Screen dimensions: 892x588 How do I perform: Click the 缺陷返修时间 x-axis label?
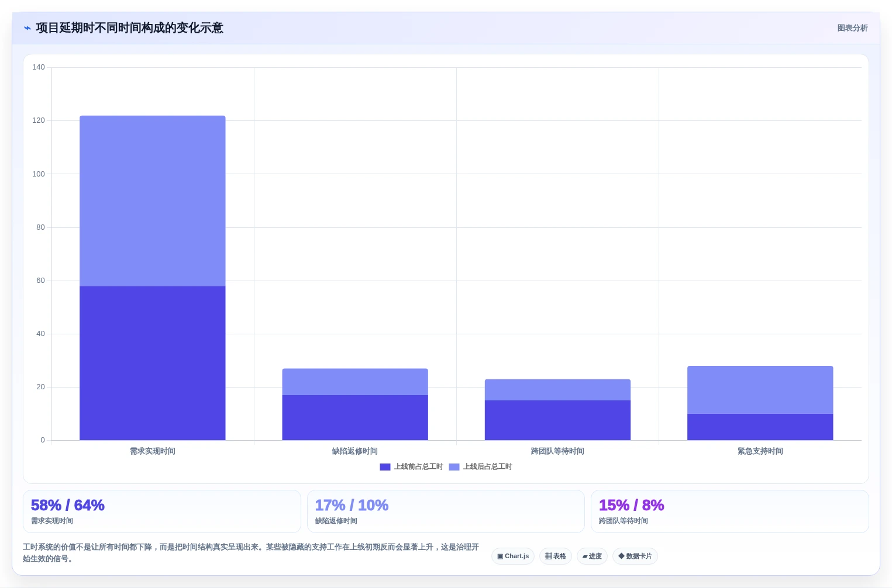coord(355,451)
